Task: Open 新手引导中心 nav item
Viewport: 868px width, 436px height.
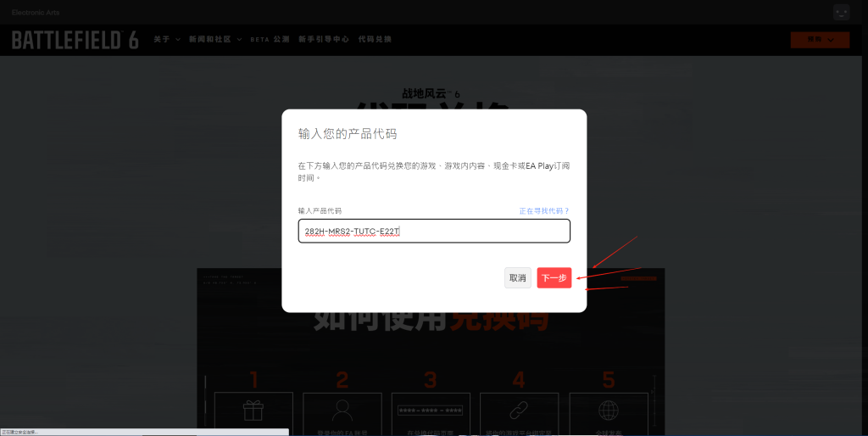Action: (324, 39)
